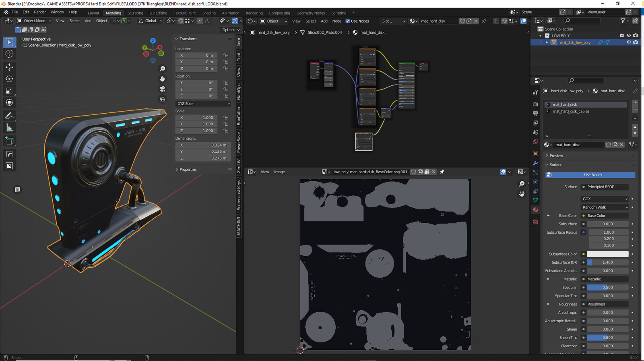Open the Slot 1 material slot dropdown
This screenshot has width=644, height=361.
tap(393, 21)
